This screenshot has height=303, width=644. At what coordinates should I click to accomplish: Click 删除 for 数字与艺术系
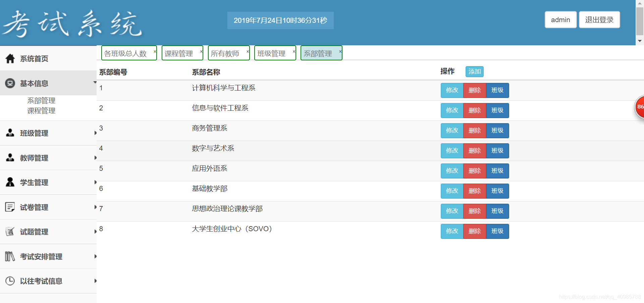475,151
